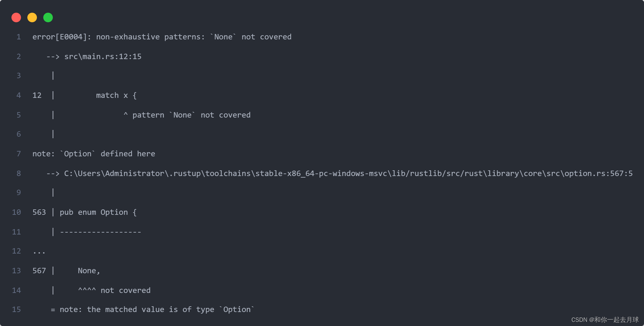Image resolution: width=644 pixels, height=326 pixels.
Task: Select line number 1 in gutter
Action: pyautogui.click(x=19, y=37)
